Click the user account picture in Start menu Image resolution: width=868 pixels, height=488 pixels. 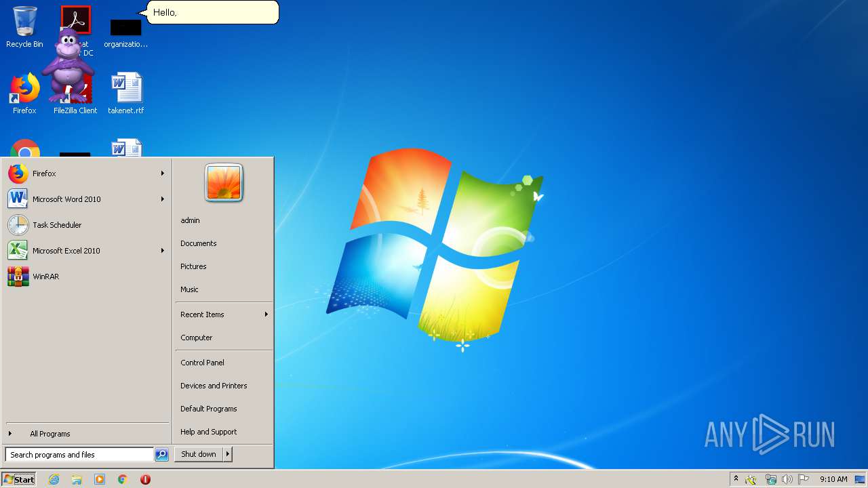point(224,183)
